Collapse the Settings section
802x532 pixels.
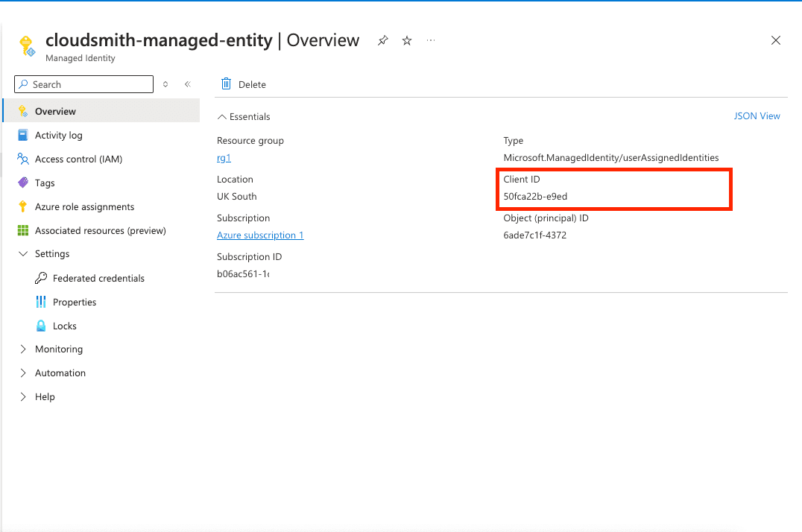22,254
